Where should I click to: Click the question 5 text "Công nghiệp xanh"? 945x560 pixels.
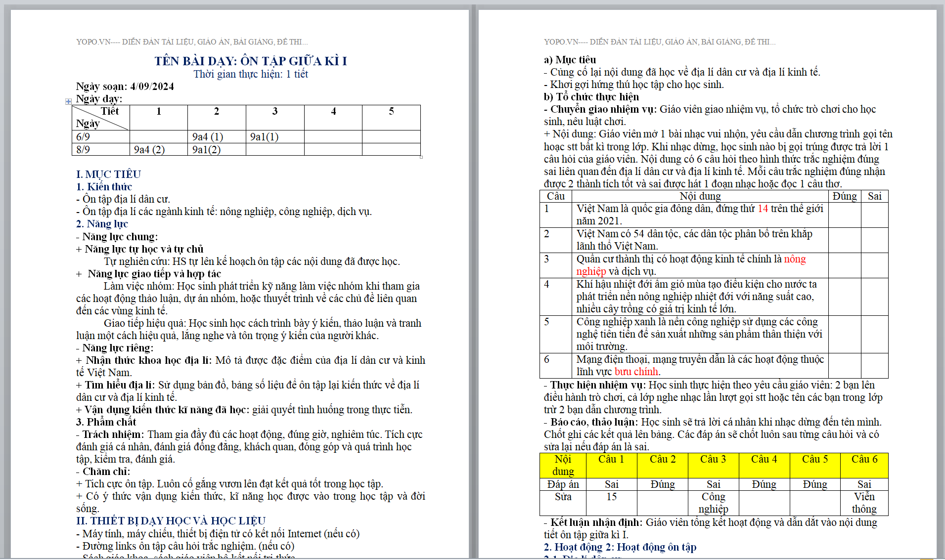699,334
